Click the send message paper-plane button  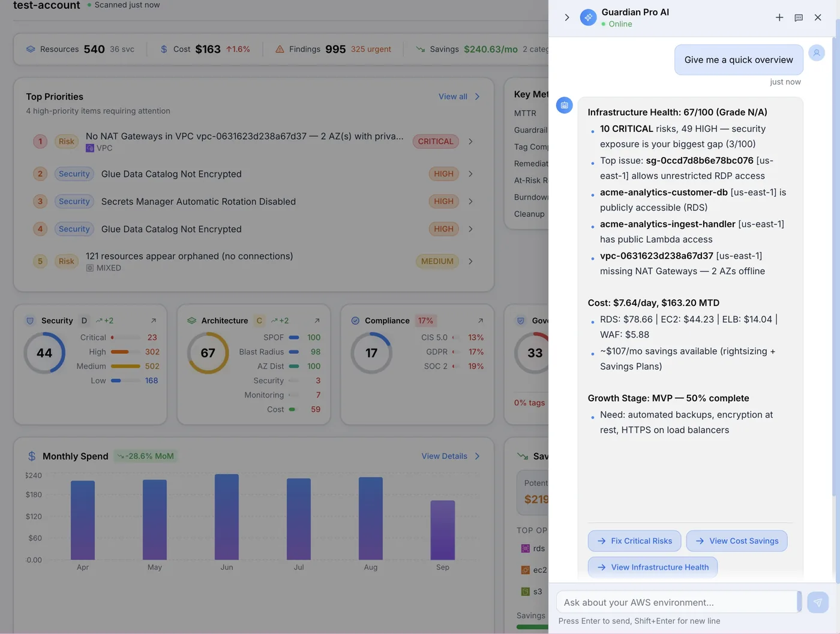click(x=818, y=602)
